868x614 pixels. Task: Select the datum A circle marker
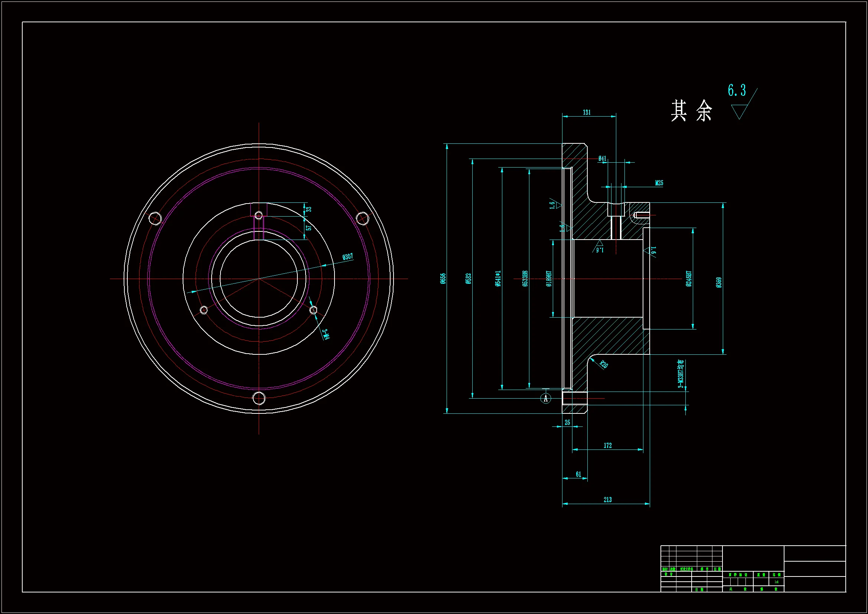point(545,398)
